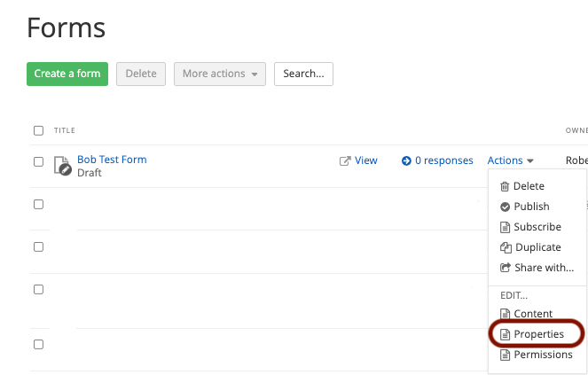Toggle the select-all checkbox in the header

pyautogui.click(x=39, y=130)
